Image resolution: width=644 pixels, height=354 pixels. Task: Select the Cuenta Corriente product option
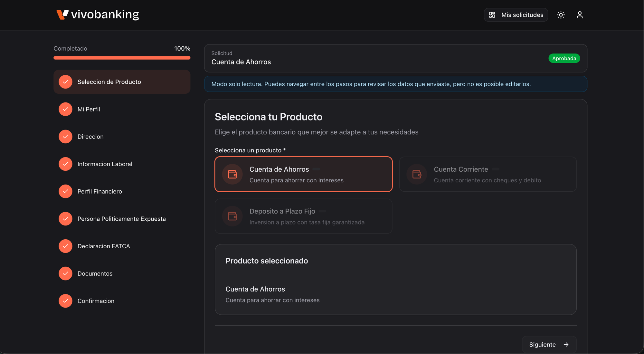488,174
